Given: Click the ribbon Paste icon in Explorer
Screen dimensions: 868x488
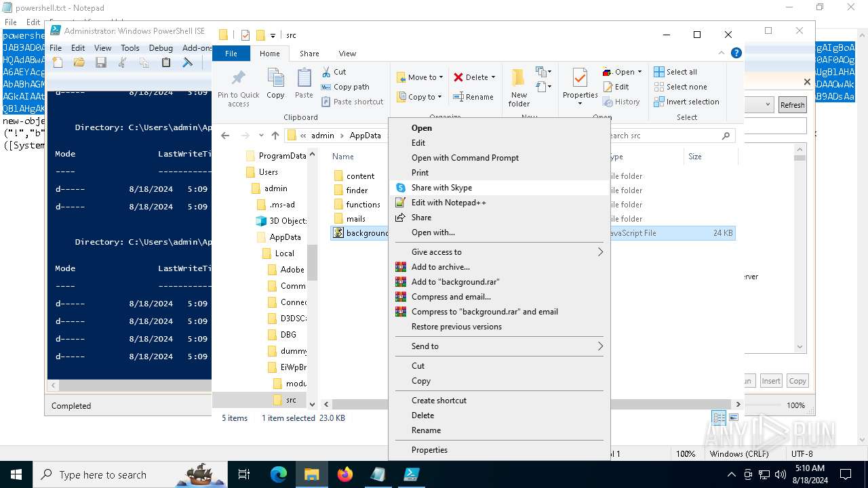Looking at the screenshot, I should 304,84.
